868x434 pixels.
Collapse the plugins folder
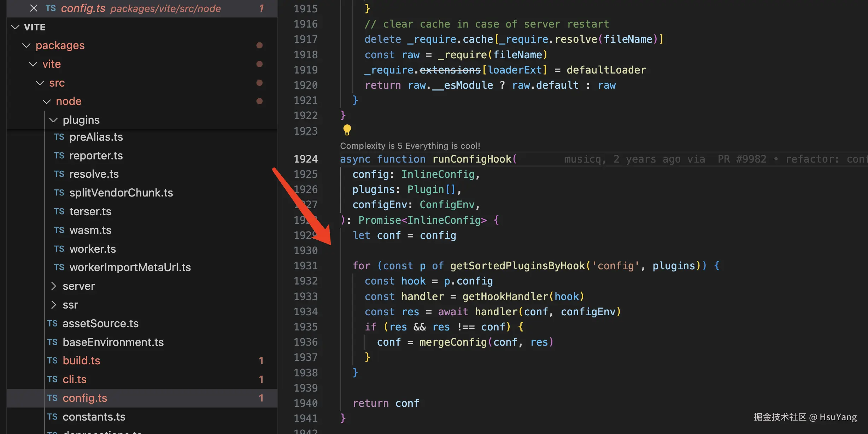53,120
